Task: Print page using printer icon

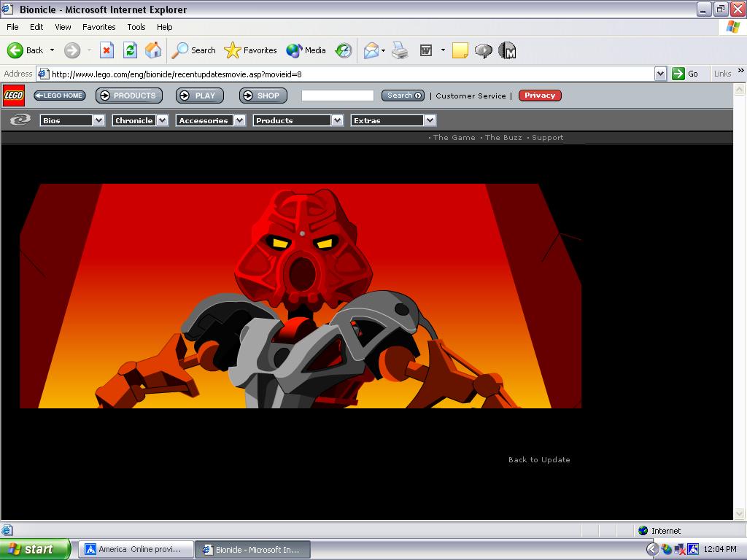Action: pos(400,50)
